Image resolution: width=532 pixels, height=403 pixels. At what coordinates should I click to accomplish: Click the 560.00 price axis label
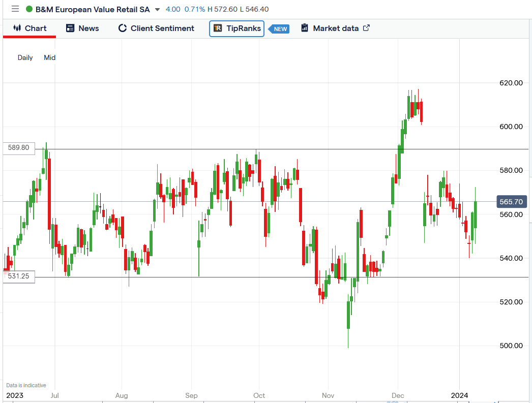coord(511,214)
